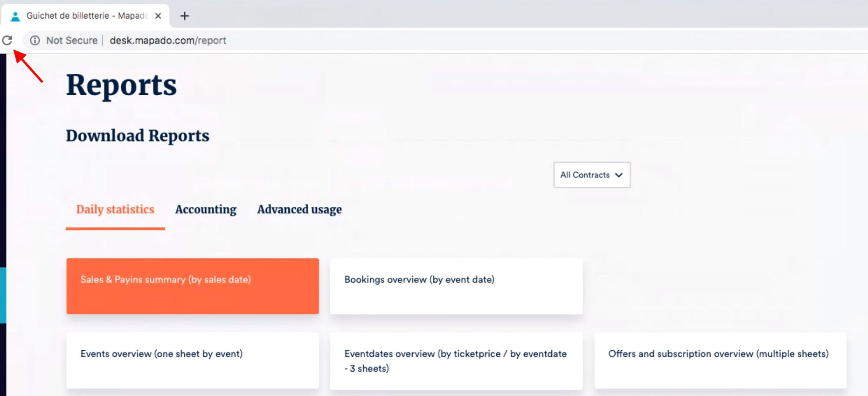Select Eventdates overview by ticketprice report
Image resolution: width=868 pixels, height=396 pixels.
456,361
